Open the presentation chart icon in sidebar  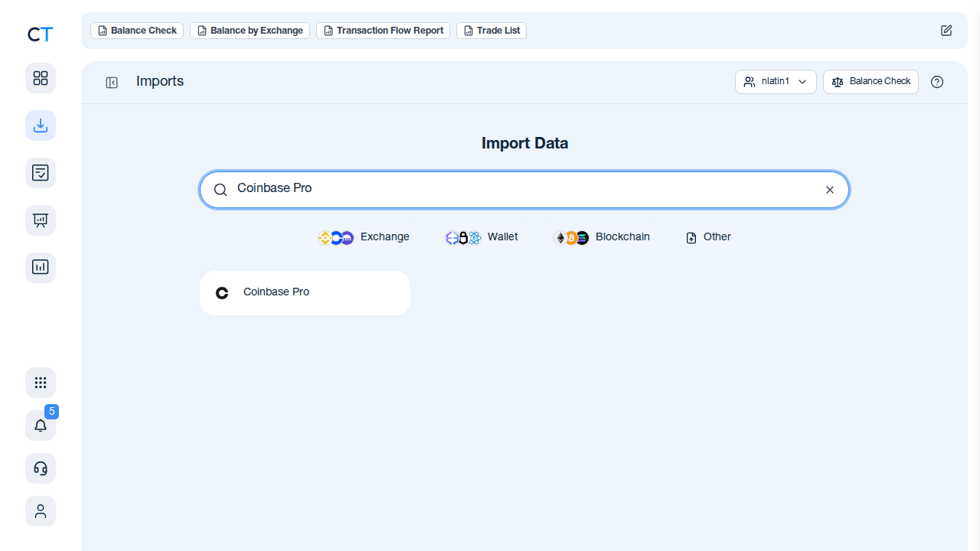[41, 220]
